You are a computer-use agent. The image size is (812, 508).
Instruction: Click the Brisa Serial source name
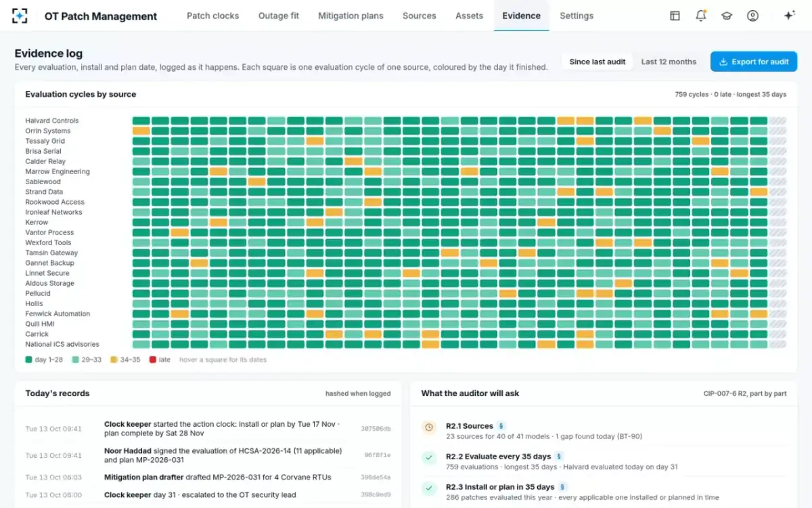coord(43,151)
